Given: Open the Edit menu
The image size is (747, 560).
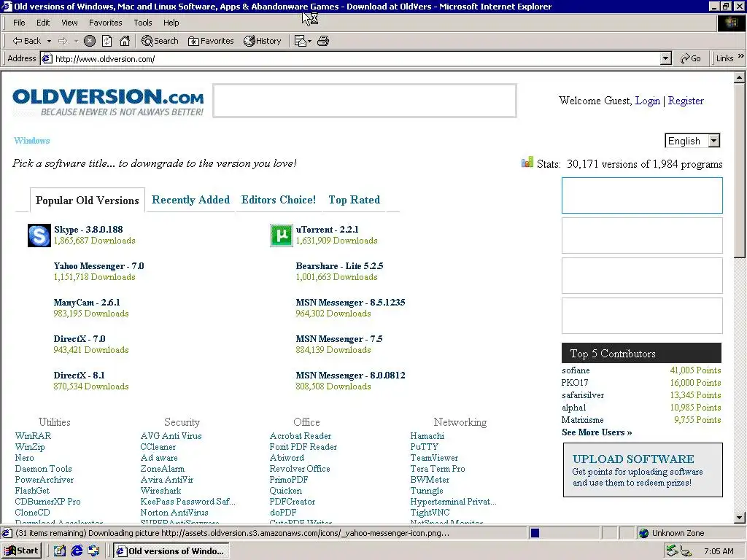Looking at the screenshot, I should tap(43, 23).
